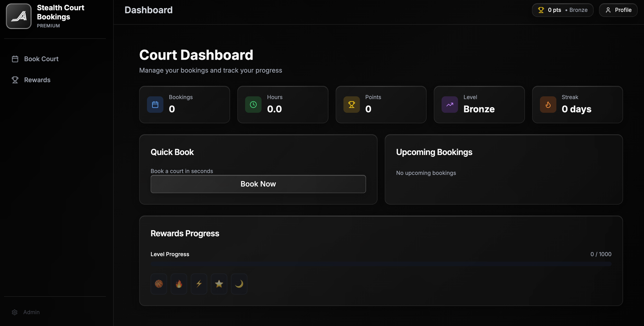Select the star badge icon

[x=219, y=284]
